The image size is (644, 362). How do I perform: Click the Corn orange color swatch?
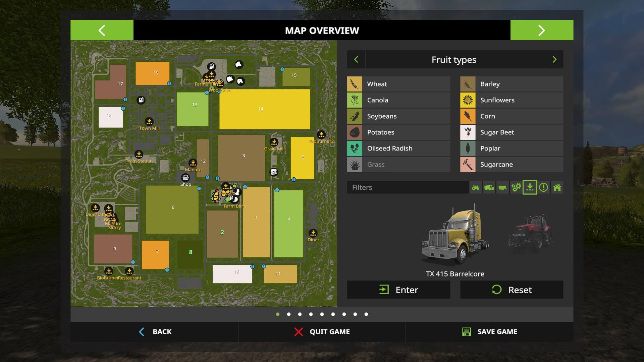tap(468, 116)
